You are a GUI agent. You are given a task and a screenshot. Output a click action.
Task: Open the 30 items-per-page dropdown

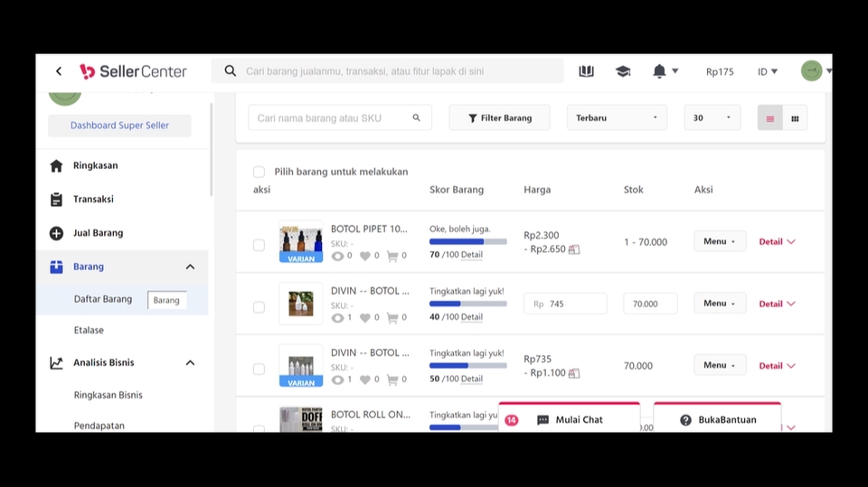click(x=712, y=117)
